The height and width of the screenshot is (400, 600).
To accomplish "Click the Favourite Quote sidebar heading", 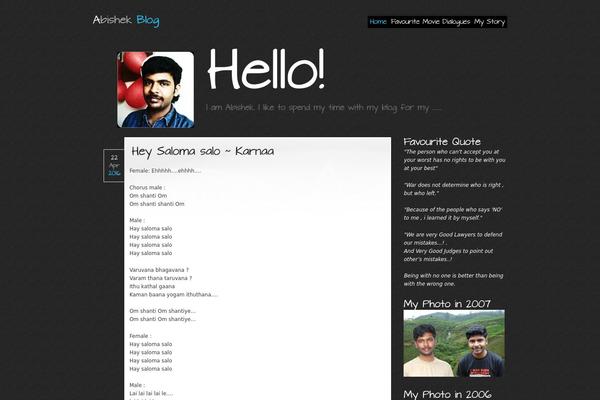I will (442, 142).
